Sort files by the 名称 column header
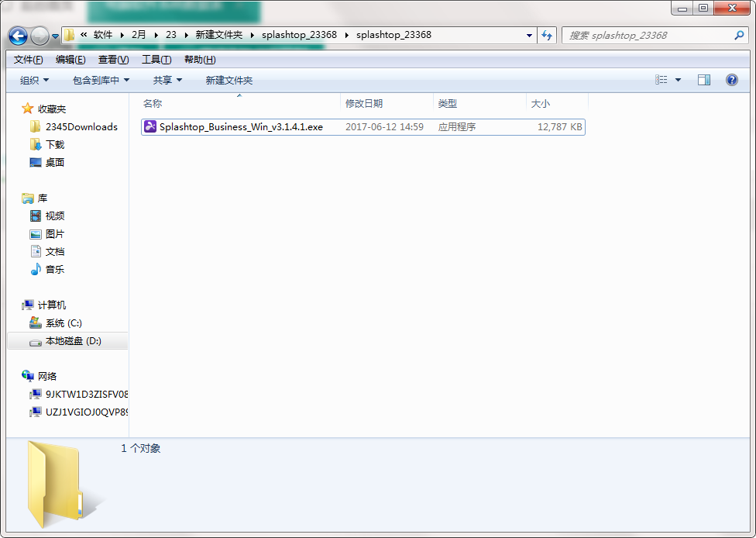The image size is (756, 538). (239, 103)
